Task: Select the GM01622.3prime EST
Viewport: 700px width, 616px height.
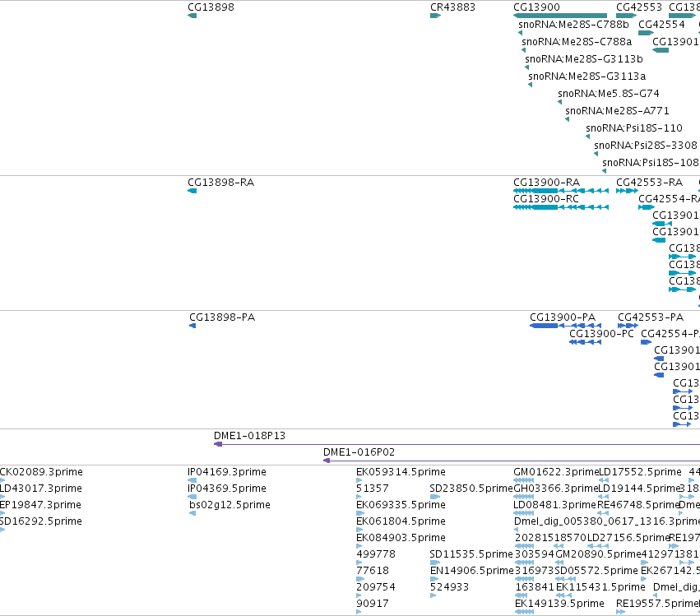Action: 556,472
